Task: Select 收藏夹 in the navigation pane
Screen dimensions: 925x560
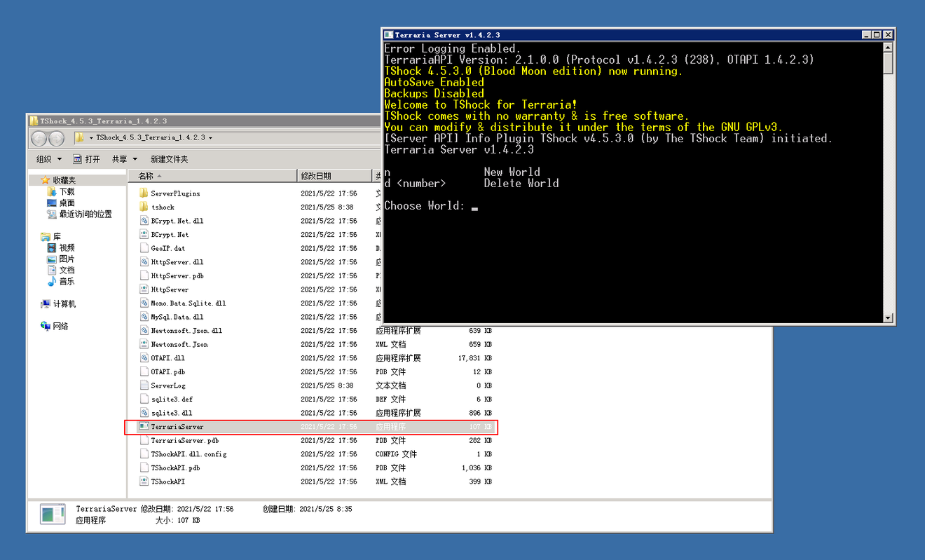Action: click(x=64, y=180)
